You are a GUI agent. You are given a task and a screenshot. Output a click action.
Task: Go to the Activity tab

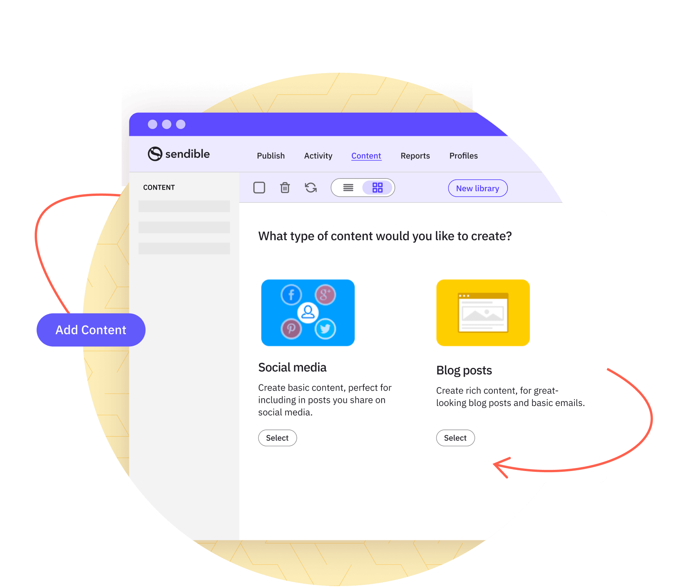click(318, 156)
